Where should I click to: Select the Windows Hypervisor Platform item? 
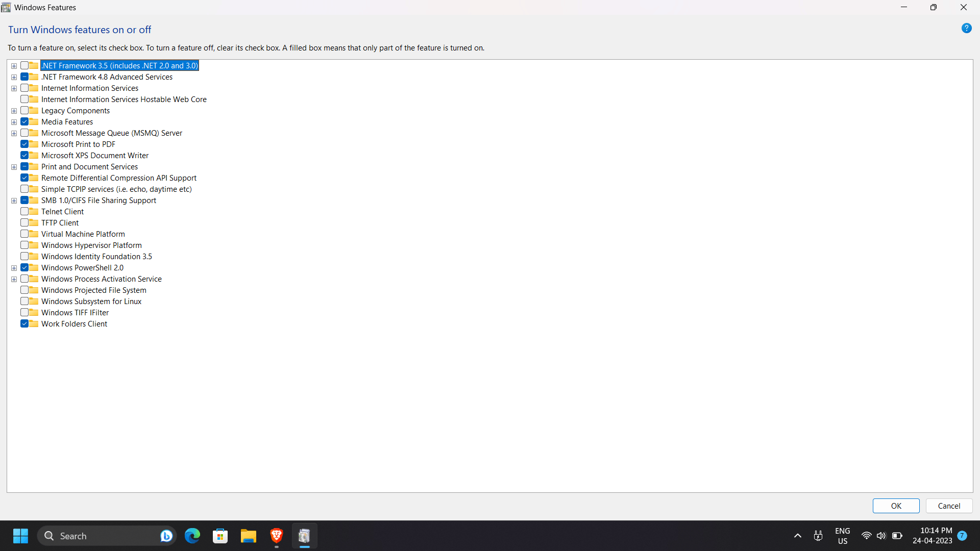(91, 245)
